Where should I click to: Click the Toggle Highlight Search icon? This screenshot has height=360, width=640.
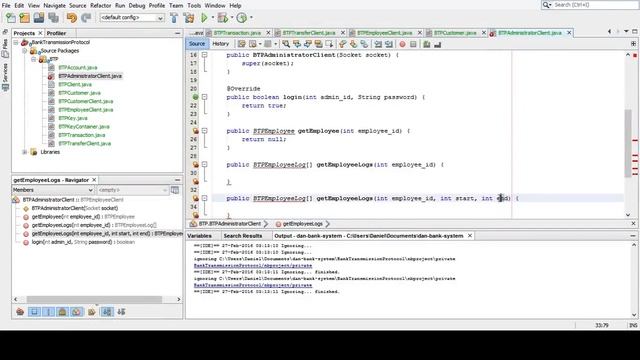point(318,44)
